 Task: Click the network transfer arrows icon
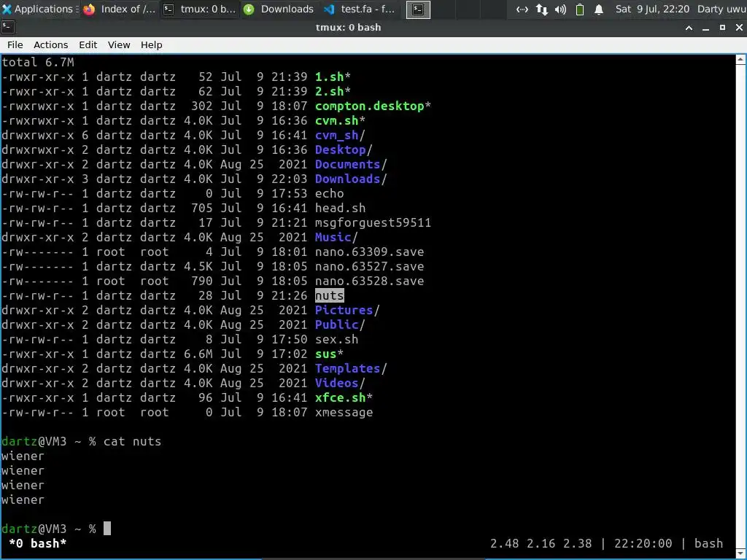click(x=542, y=9)
